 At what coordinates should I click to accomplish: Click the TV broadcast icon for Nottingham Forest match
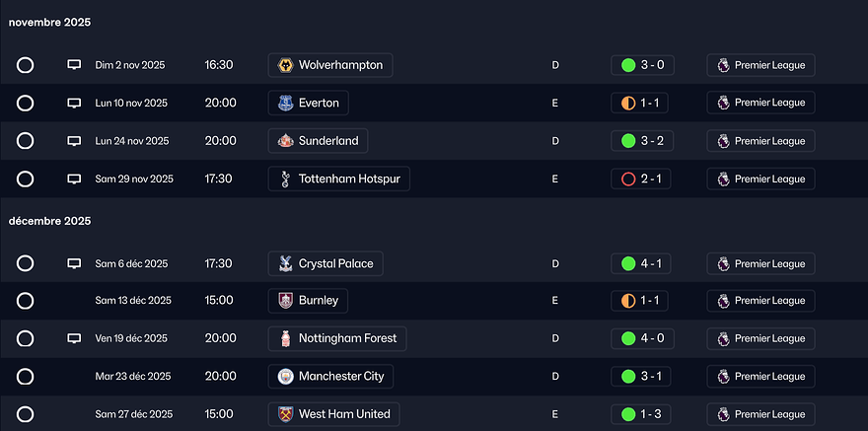click(74, 338)
